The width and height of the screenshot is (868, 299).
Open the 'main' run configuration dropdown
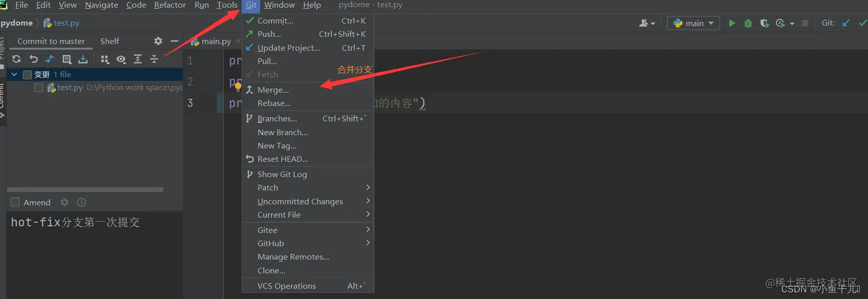pos(693,24)
